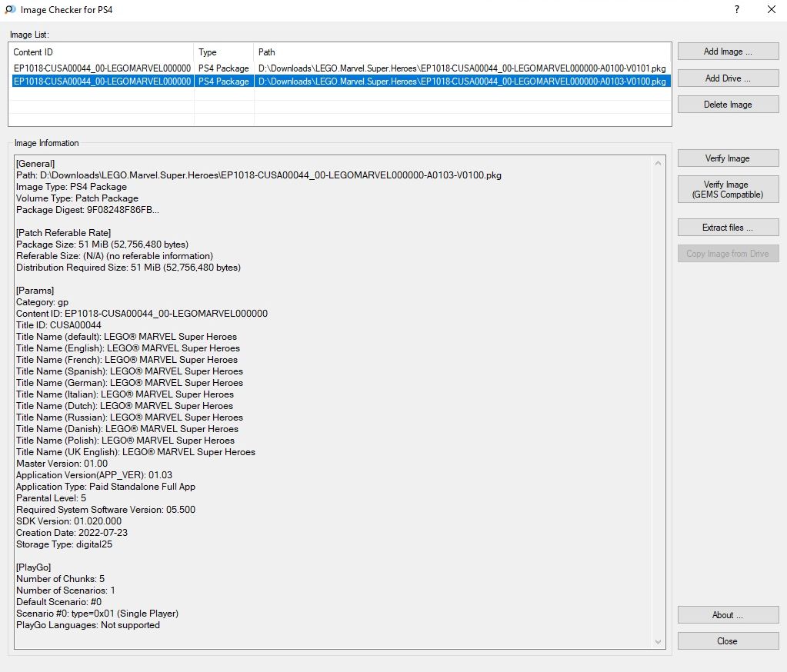Screen dimensions: 787x672
Task: Click the [Patch Referable Rate] heading
Action: pos(63,233)
